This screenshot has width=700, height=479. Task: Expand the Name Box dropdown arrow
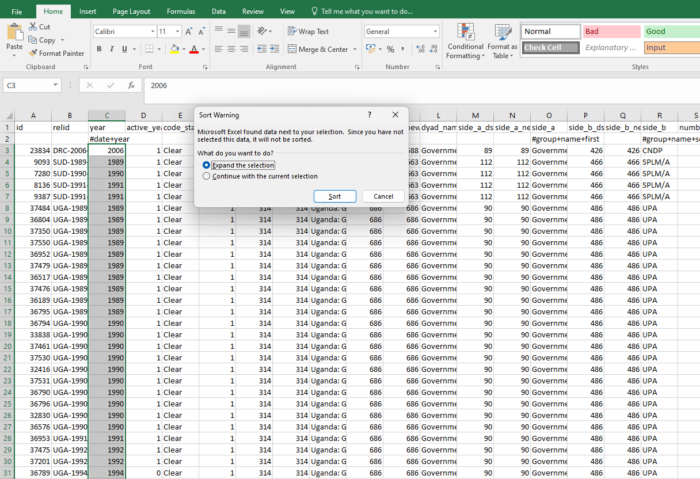click(55, 85)
